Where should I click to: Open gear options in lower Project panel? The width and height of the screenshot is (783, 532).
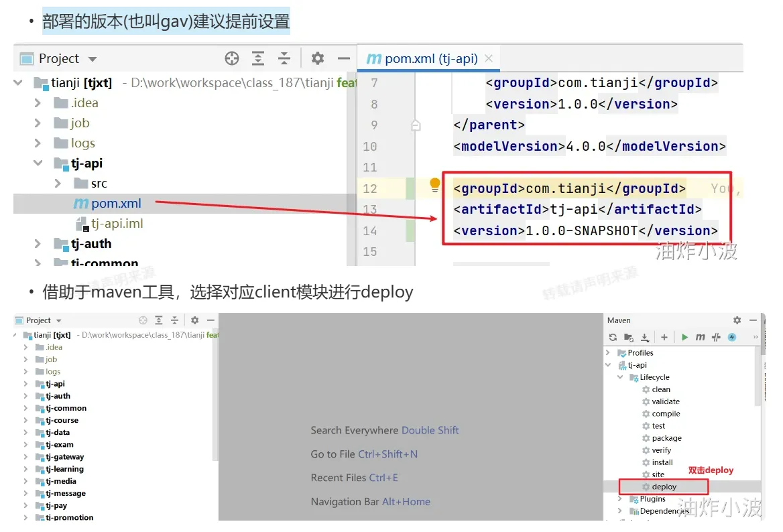(195, 320)
